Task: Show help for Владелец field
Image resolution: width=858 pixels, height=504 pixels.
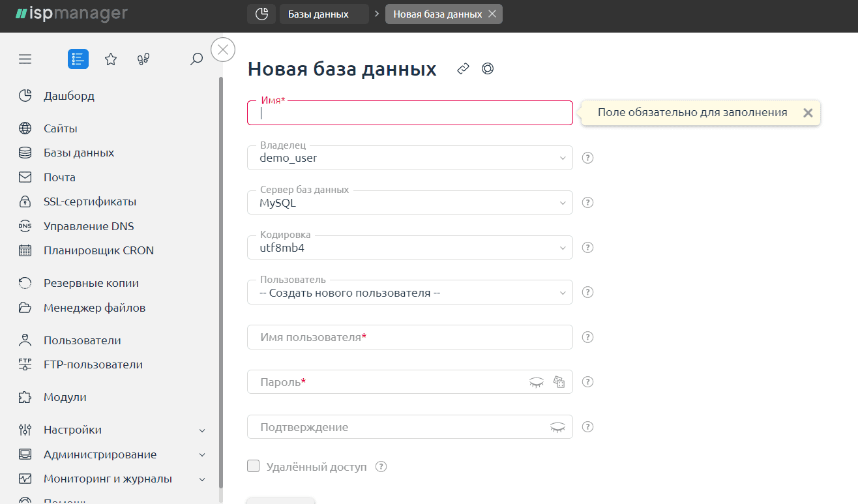Action: 587,158
